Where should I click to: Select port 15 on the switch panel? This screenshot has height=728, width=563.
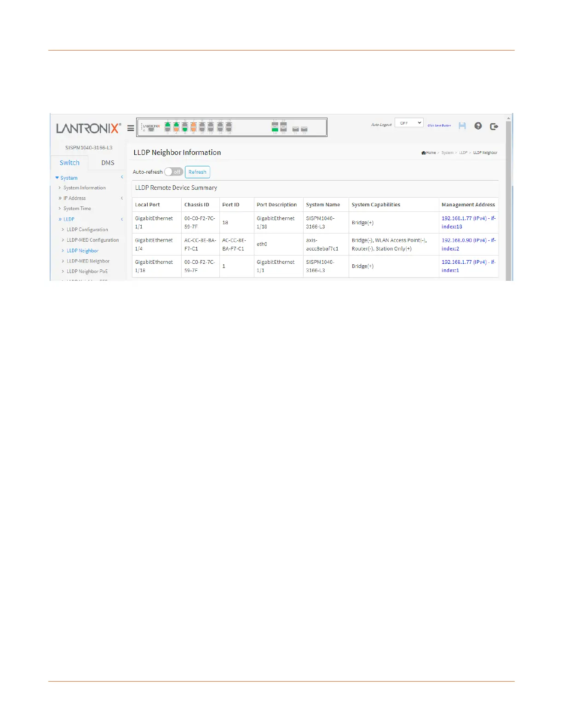pyautogui.click(x=229, y=124)
